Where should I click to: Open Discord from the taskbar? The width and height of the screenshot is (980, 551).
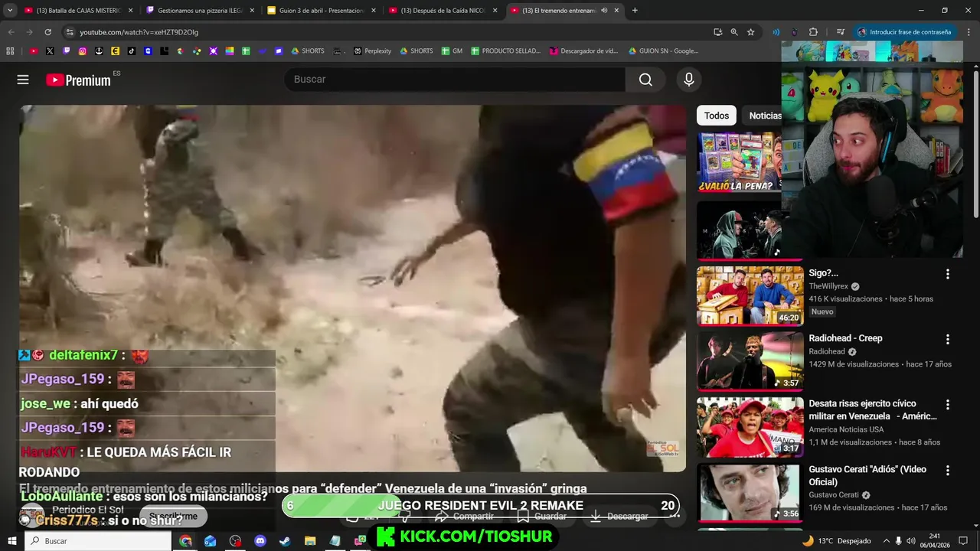tap(260, 541)
